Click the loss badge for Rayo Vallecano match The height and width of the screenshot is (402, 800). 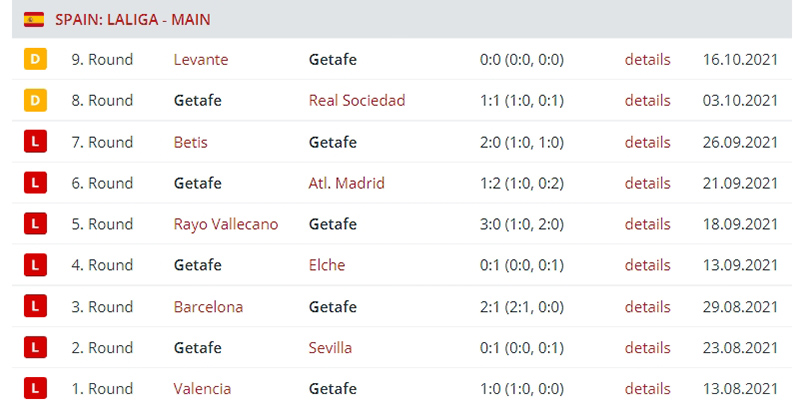point(35,223)
